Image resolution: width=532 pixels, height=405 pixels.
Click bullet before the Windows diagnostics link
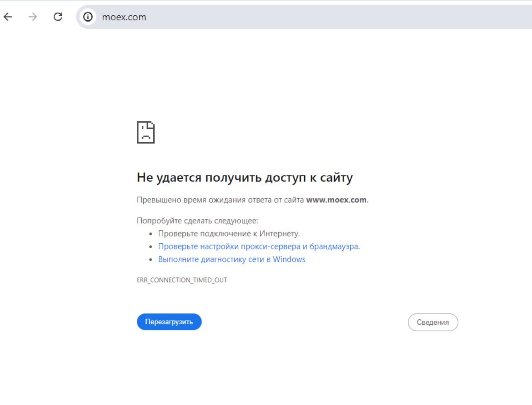[x=151, y=260]
